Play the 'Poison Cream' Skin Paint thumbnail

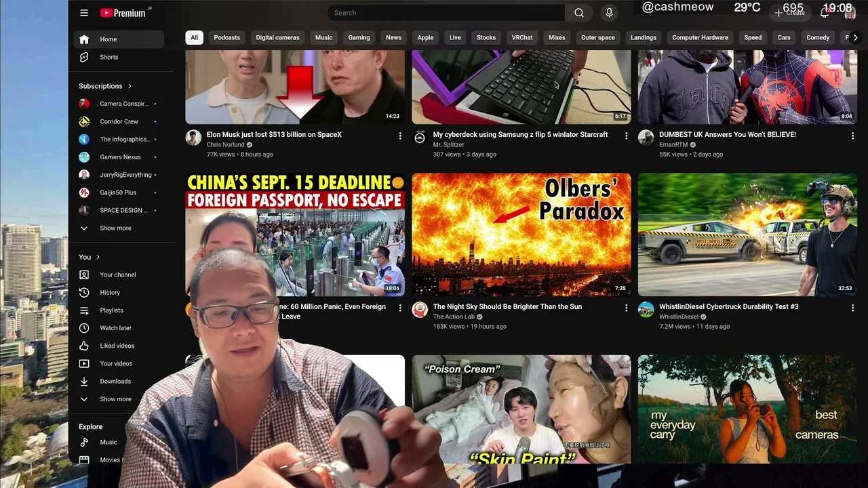point(521,409)
